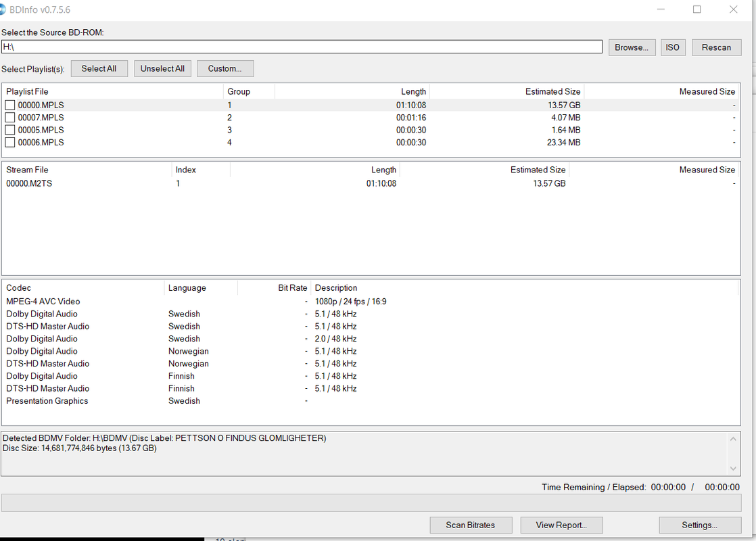Click the 00:01:16 length cell

411,118
